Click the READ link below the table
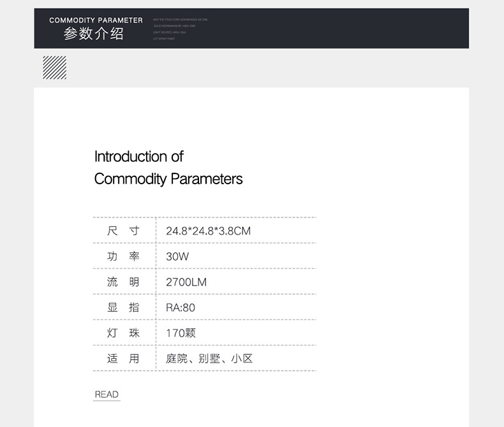This screenshot has width=504, height=427. pyautogui.click(x=107, y=394)
